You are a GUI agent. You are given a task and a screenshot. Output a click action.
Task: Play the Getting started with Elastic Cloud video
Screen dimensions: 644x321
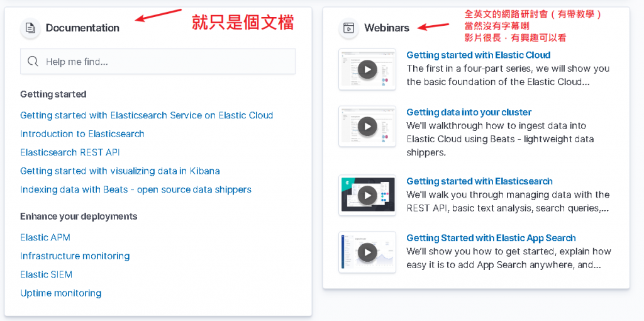click(x=367, y=69)
